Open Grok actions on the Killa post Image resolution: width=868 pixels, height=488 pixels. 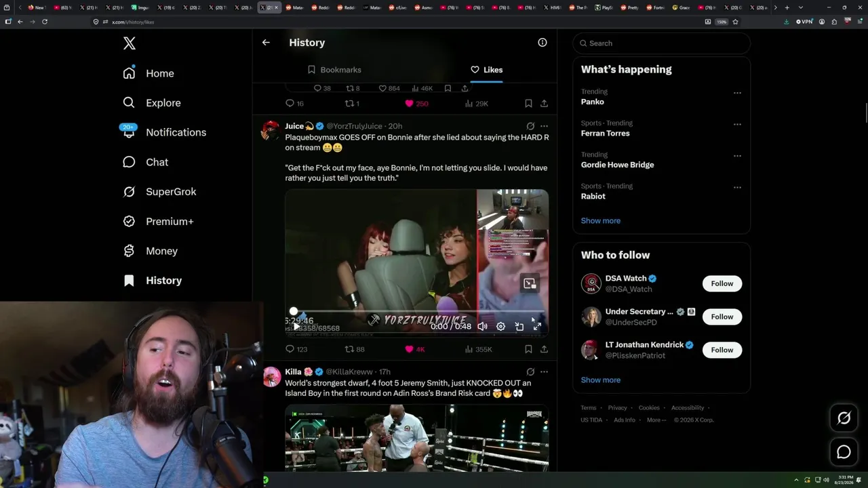(530, 372)
